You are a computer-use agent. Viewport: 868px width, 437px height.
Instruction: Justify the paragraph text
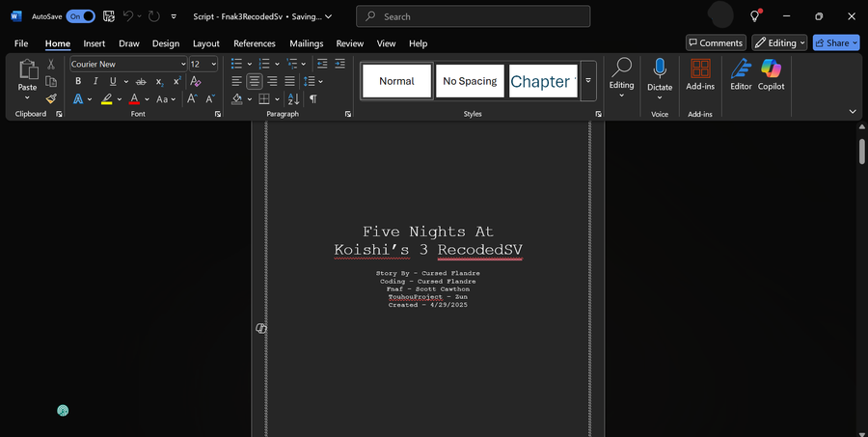[x=289, y=81]
